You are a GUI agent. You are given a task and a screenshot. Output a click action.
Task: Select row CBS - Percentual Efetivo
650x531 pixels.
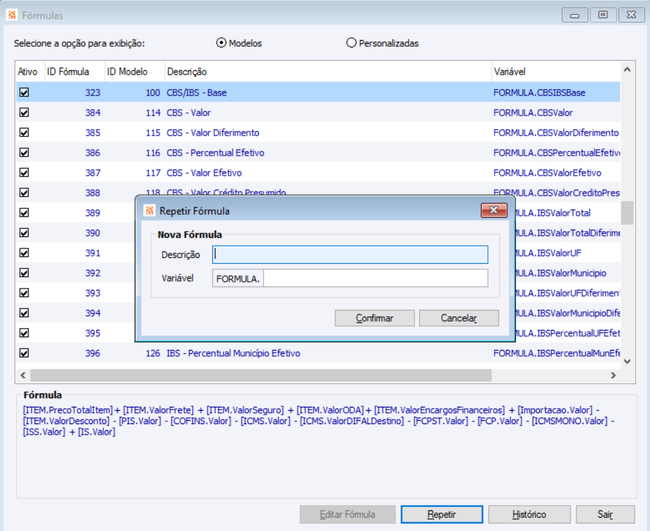pos(318,153)
